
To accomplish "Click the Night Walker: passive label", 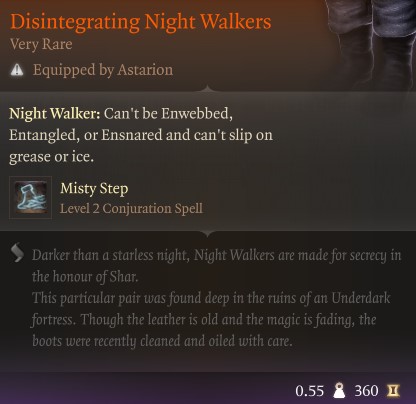I will (x=55, y=114).
